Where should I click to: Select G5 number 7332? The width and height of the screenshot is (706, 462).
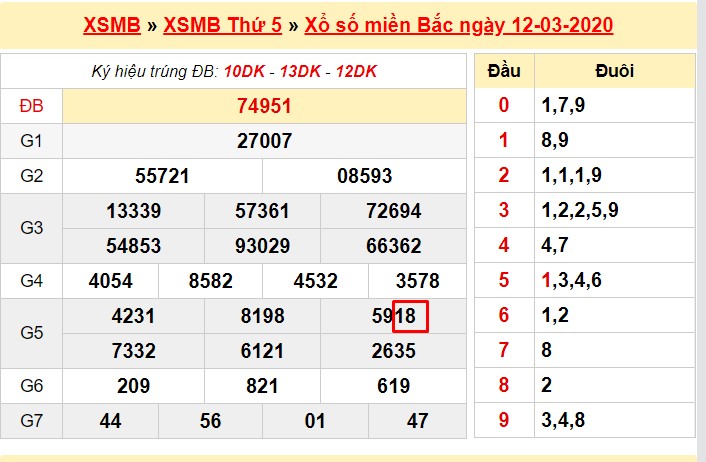click(x=133, y=351)
